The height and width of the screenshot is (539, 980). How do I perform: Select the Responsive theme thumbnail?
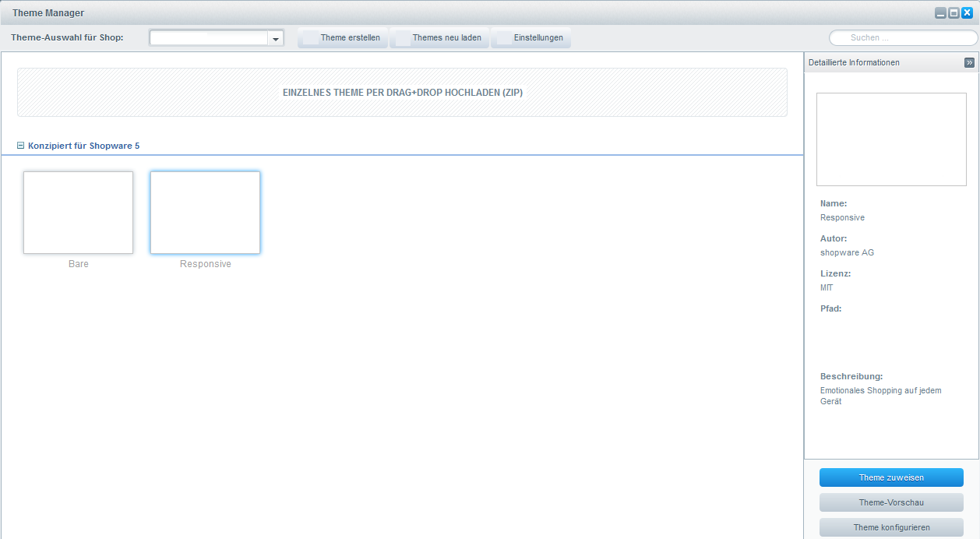tap(206, 213)
